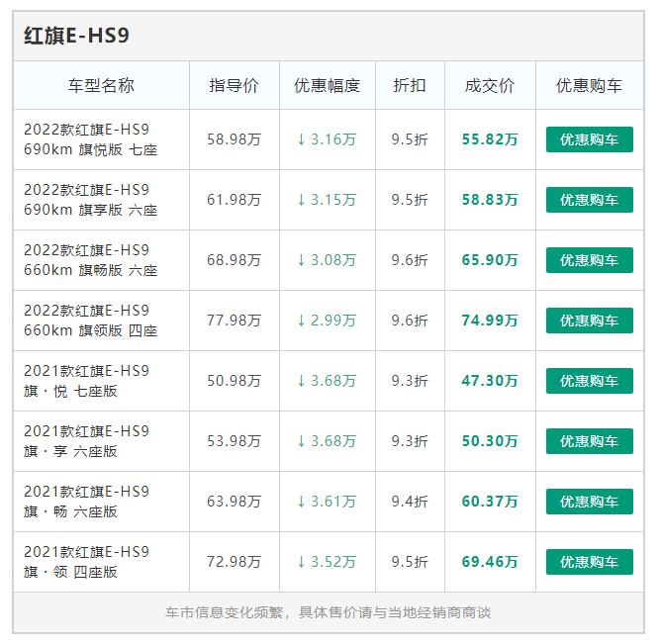660x644 pixels.
Task: Click discount amount ↓3.68万 in 旗·享 row
Action: tap(328, 441)
